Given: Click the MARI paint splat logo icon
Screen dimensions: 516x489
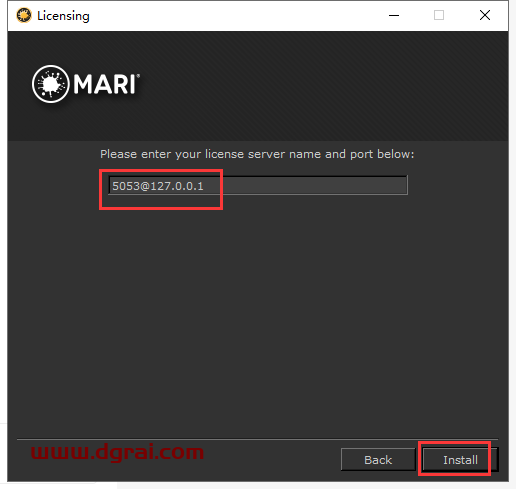Looking at the screenshot, I should click(51, 84).
